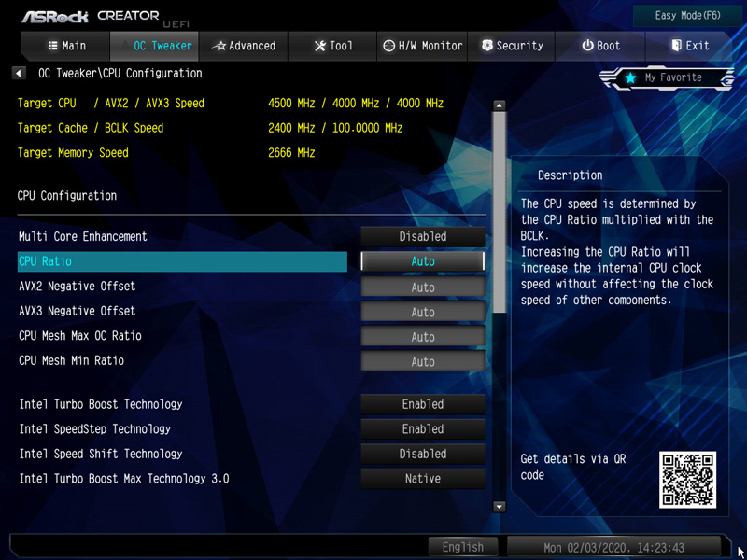Click scrollbar down arrow
The height and width of the screenshot is (560, 747).
(499, 507)
